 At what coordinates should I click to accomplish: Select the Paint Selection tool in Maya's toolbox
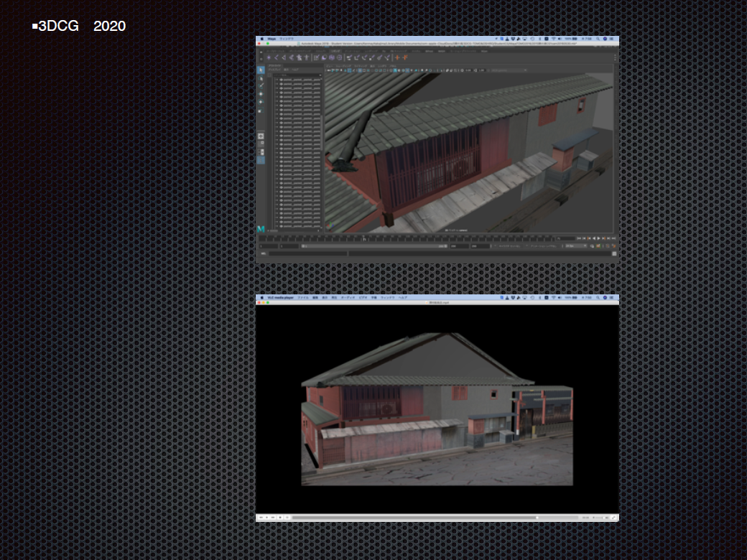(260, 86)
